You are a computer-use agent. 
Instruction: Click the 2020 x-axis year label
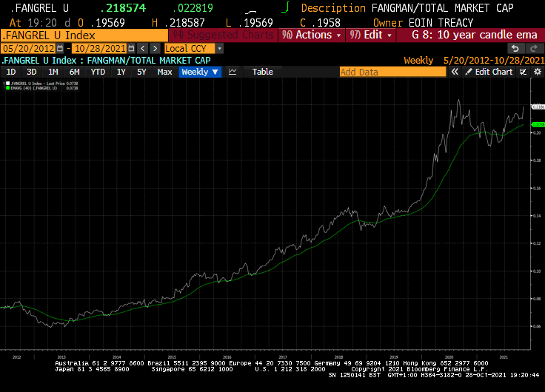pyautogui.click(x=449, y=357)
